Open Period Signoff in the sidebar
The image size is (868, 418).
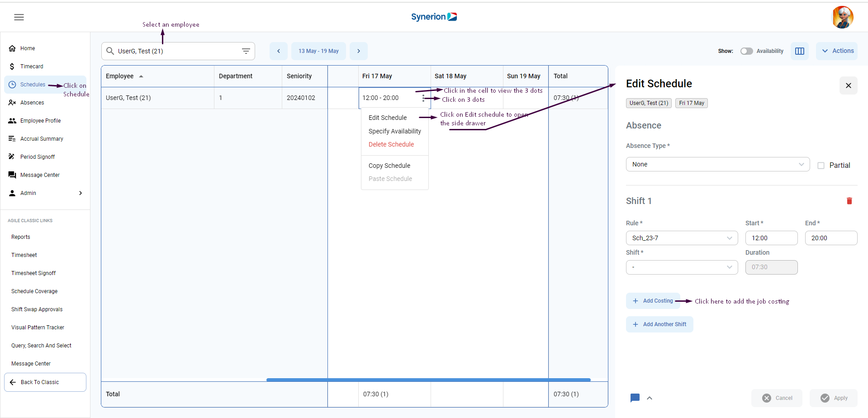45,157
